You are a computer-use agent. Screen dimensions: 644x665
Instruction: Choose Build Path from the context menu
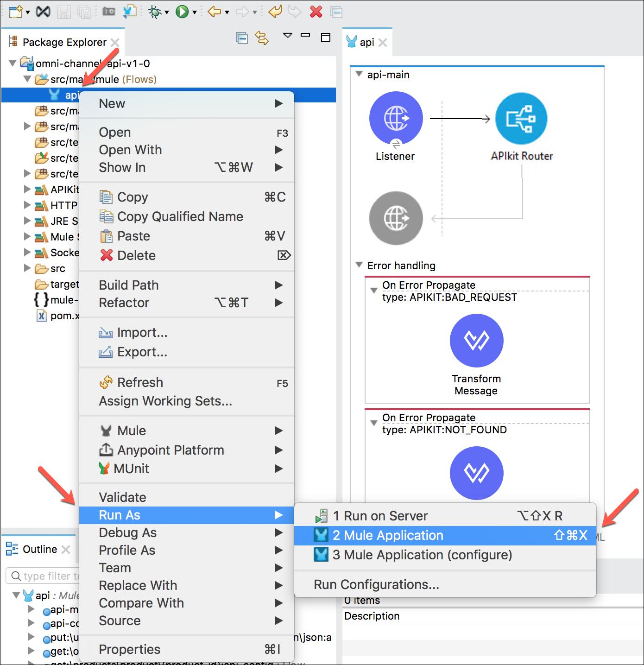[x=187, y=285]
